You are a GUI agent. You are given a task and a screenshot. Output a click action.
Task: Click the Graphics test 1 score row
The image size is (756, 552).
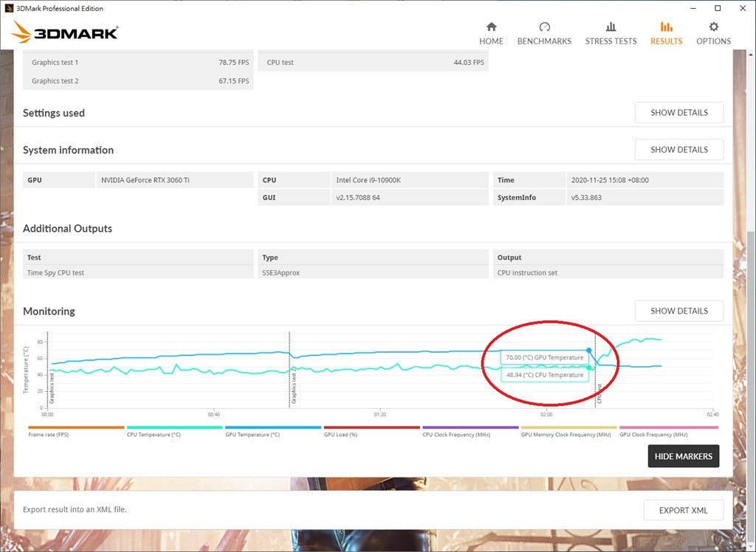[138, 62]
